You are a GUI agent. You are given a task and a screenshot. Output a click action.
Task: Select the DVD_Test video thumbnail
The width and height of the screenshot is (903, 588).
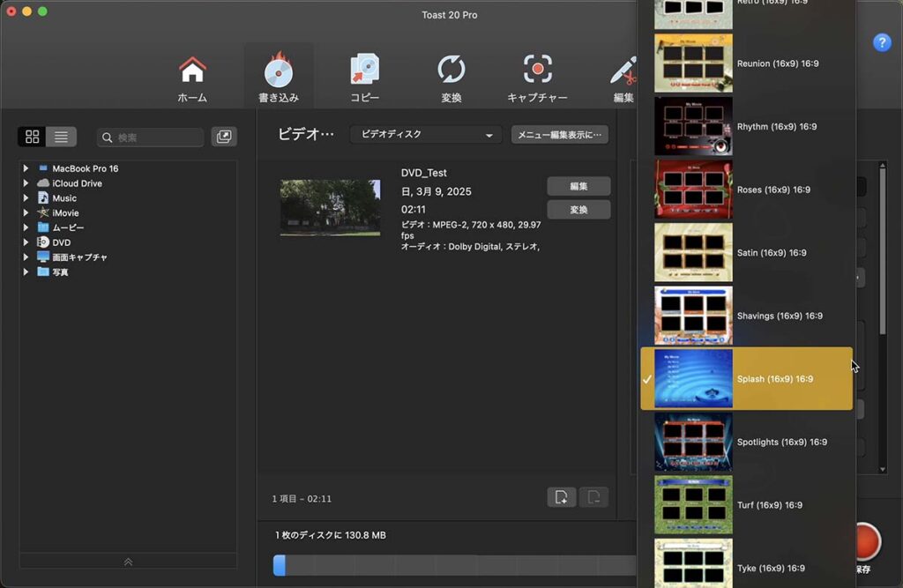click(330, 208)
